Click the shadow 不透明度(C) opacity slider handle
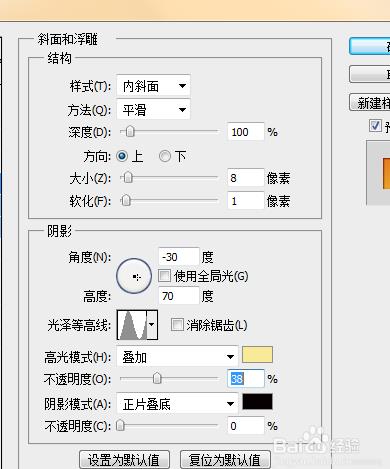Screen dimensions: 390x469 [x=120, y=425]
